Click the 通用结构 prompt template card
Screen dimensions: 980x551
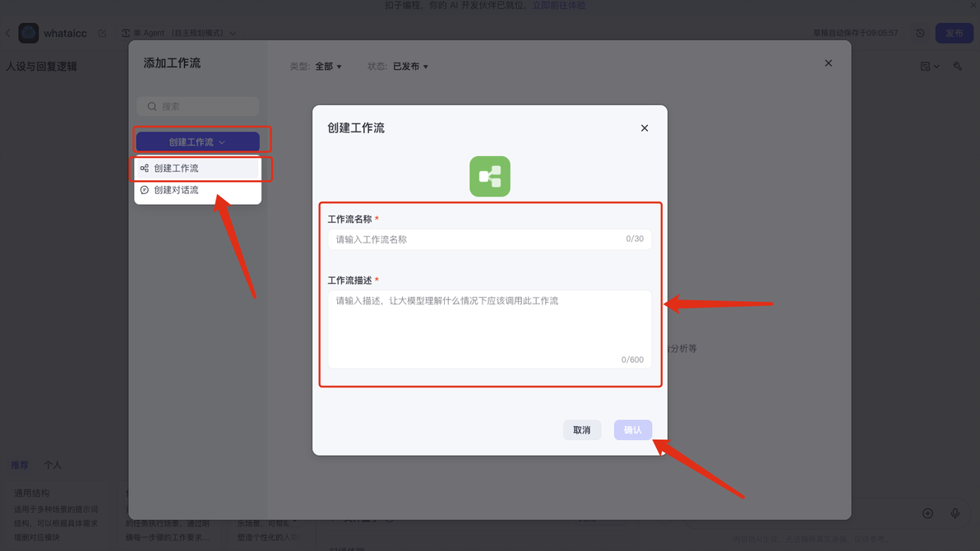tap(56, 514)
